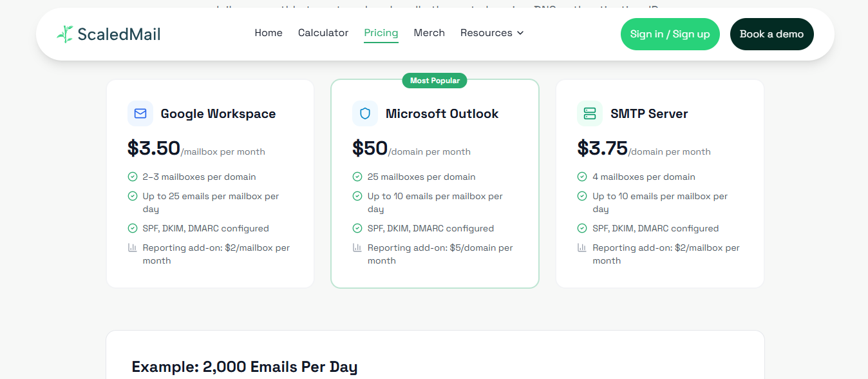Viewport: 868px width, 379px height.
Task: Click the Google Workspace heading
Action: 218,113
